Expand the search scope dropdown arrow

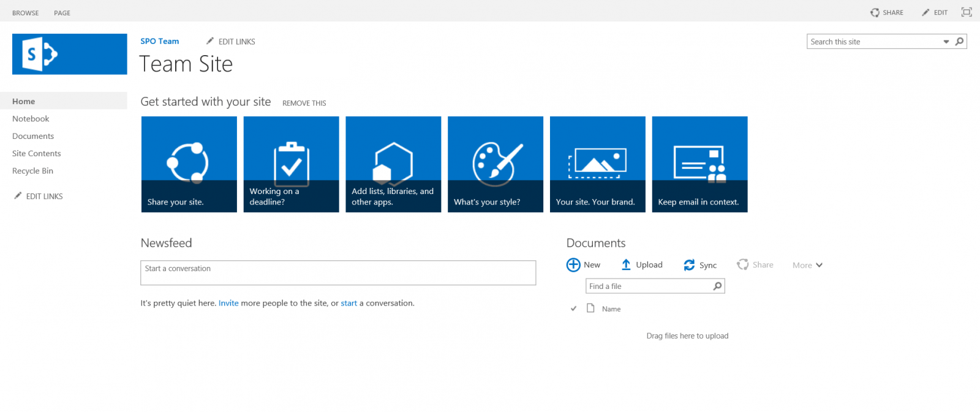[946, 42]
